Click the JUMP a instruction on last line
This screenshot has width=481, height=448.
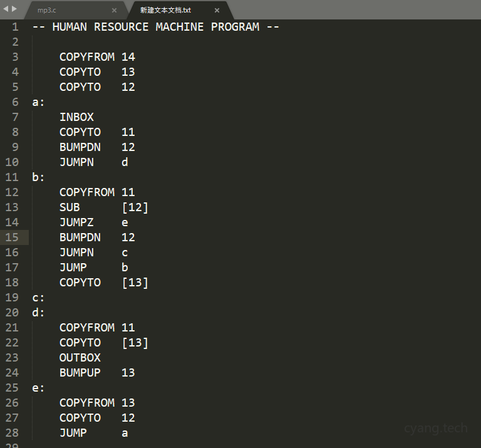(93, 433)
